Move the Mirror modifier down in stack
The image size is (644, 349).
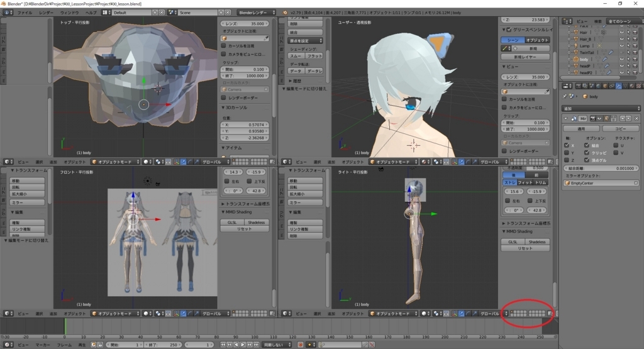point(628,119)
